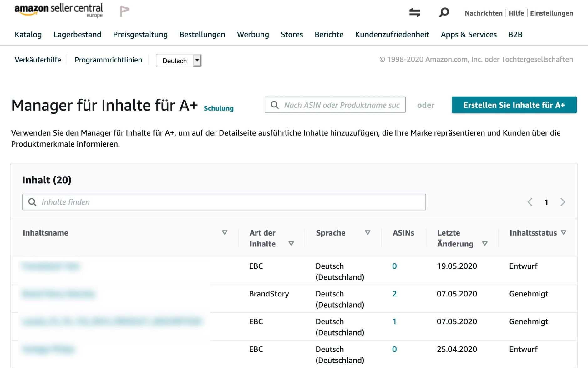Open the B2B menu
The image size is (588, 368).
(515, 34)
